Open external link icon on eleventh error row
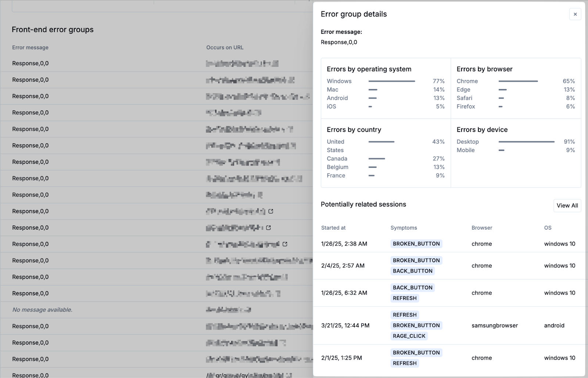Viewport: 588px width, 378px height. pyautogui.click(x=268, y=228)
